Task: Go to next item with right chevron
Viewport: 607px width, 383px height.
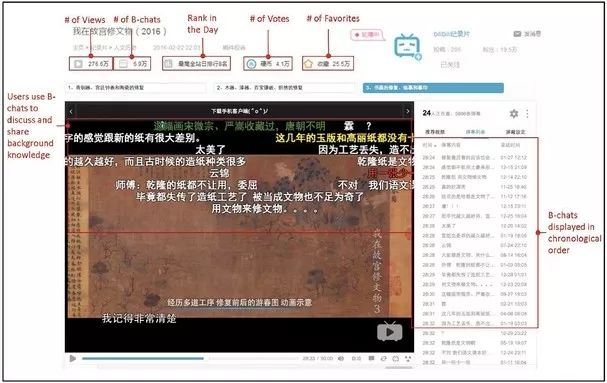Action: [407, 112]
